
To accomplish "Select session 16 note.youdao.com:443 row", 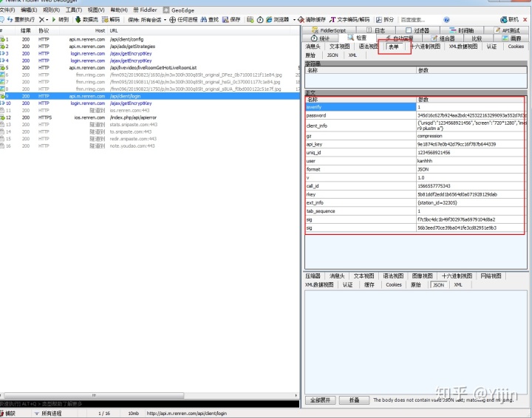I will (x=149, y=146).
